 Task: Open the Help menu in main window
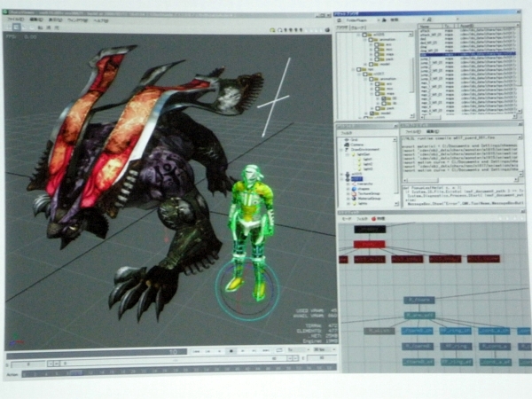pyautogui.click(x=100, y=20)
